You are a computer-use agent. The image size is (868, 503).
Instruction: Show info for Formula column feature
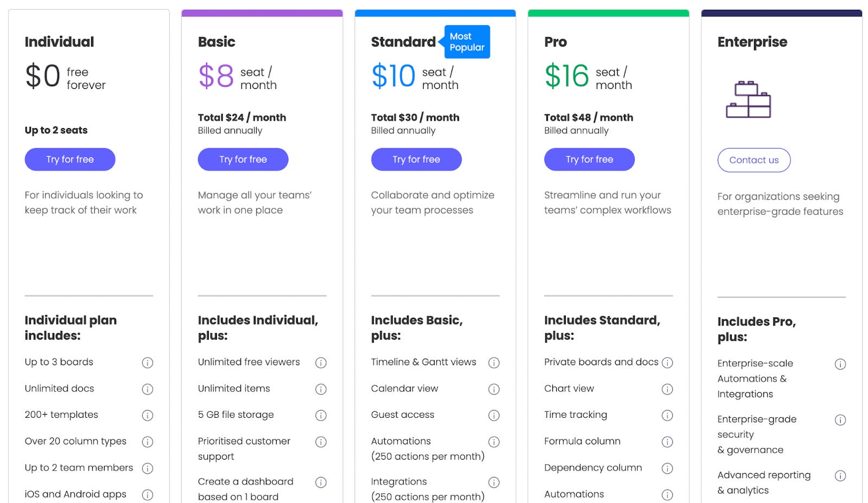point(667,442)
